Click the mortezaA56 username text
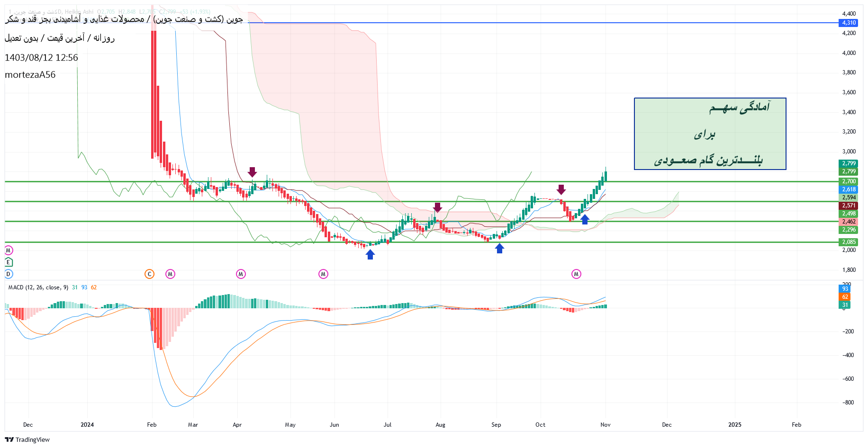 (x=30, y=75)
